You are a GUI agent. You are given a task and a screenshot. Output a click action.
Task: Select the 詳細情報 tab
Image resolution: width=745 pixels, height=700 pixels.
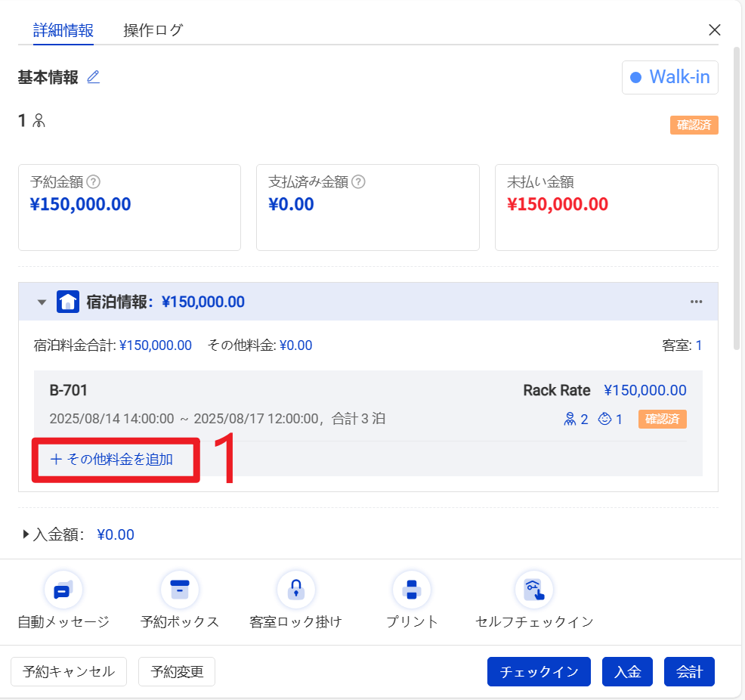pyautogui.click(x=63, y=30)
